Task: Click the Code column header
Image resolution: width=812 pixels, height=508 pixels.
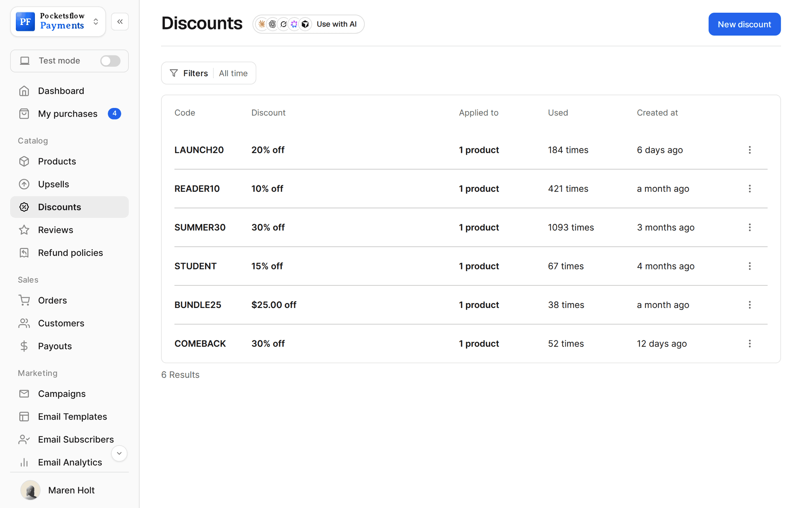Action: click(x=185, y=113)
